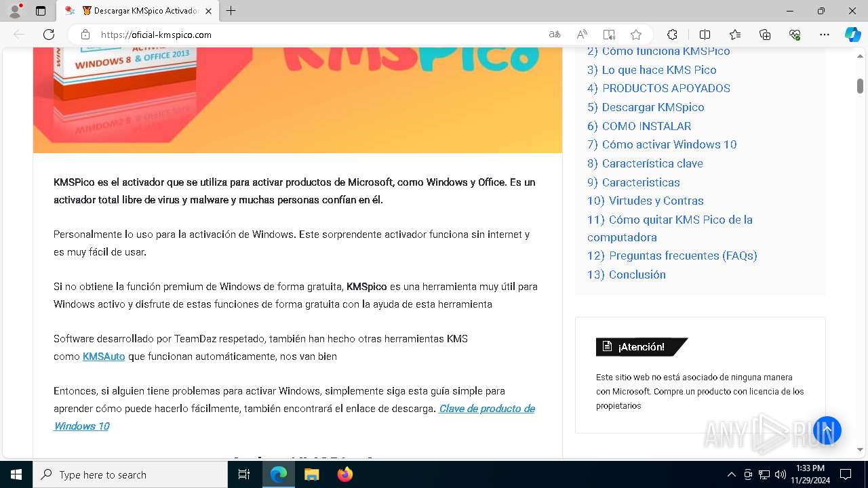Toggle split screen view

click(x=705, y=35)
